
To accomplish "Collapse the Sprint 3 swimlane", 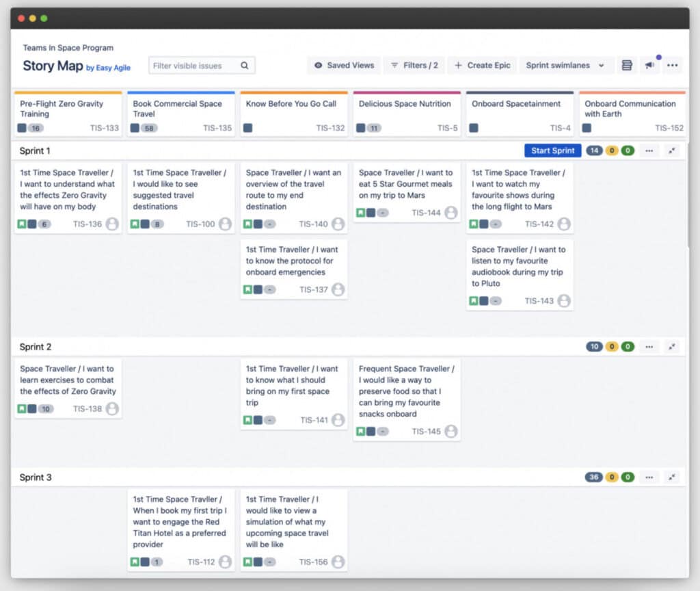I will coord(671,477).
